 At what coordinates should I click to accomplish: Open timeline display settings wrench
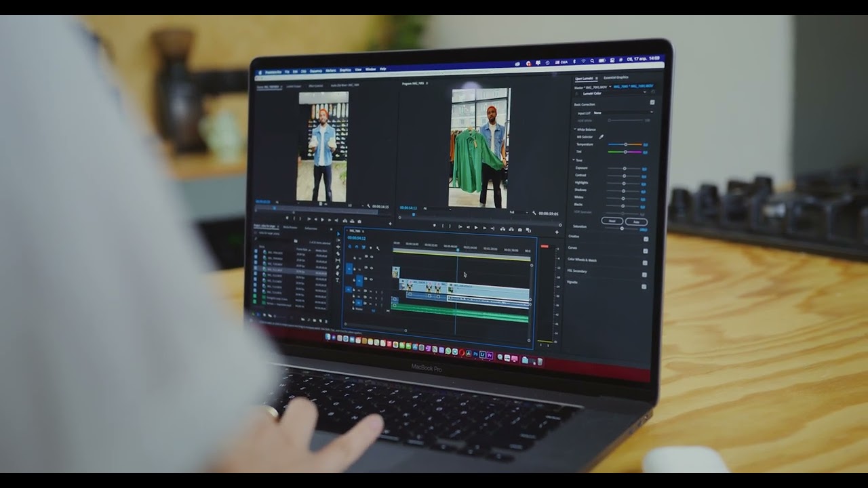point(378,248)
